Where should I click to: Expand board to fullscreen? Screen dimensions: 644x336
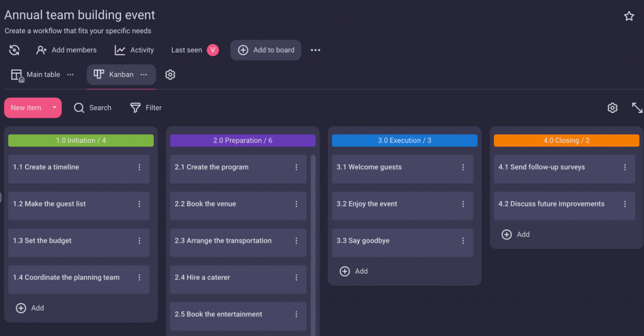637,108
